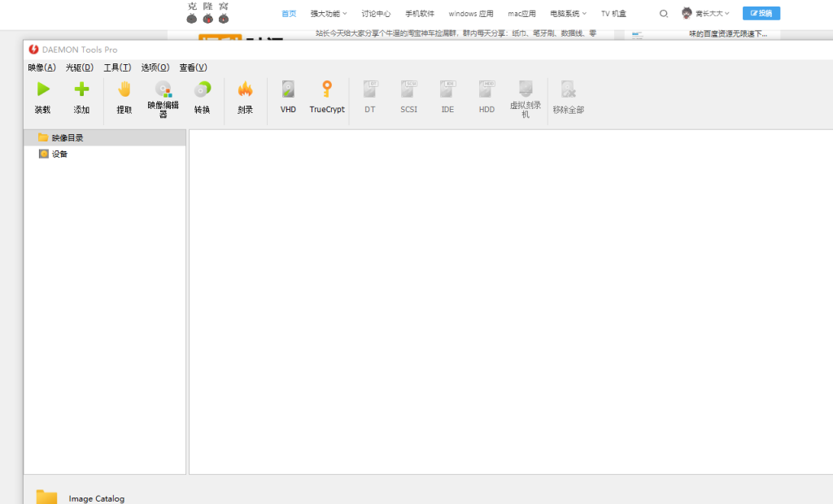Expand the 电脑系统 dropdown on the webpage
This screenshot has width=833, height=504.
click(x=568, y=14)
